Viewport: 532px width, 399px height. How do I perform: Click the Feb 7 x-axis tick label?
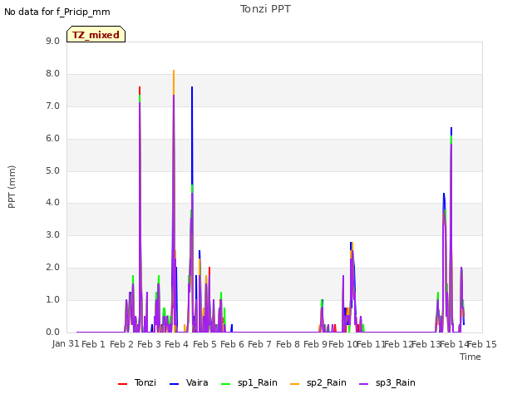pos(259,344)
